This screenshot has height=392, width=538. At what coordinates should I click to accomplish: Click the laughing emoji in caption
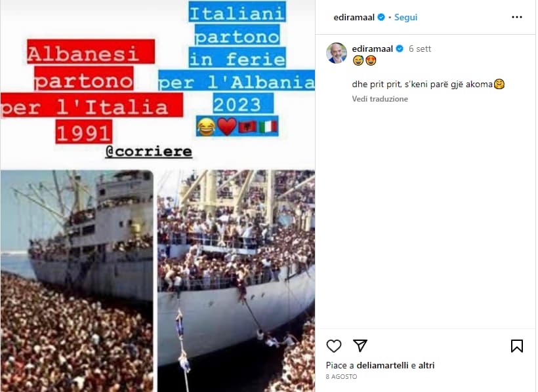(358, 60)
